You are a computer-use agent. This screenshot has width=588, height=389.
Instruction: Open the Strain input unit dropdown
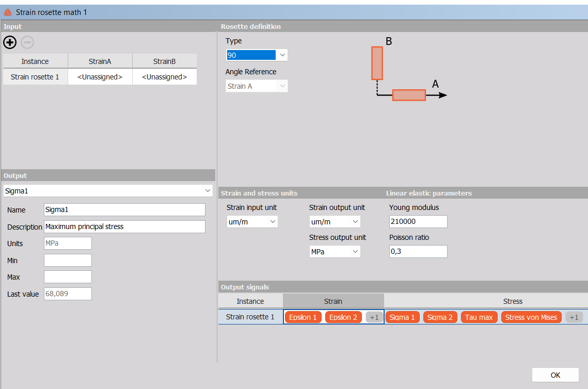[252, 222]
